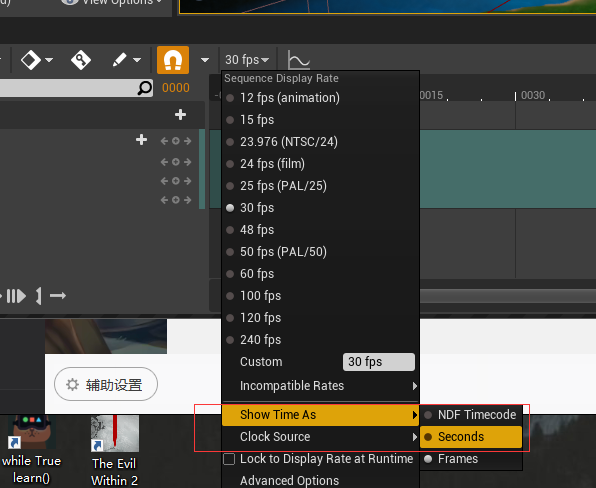This screenshot has height=488, width=596.
Task: Click the track search input field
Action: (76, 88)
